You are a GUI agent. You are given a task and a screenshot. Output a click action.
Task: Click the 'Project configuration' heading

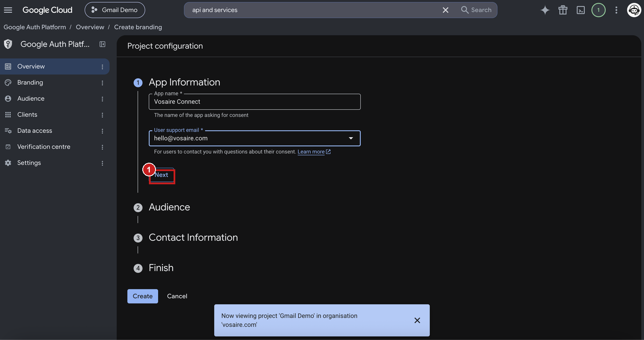tap(165, 46)
